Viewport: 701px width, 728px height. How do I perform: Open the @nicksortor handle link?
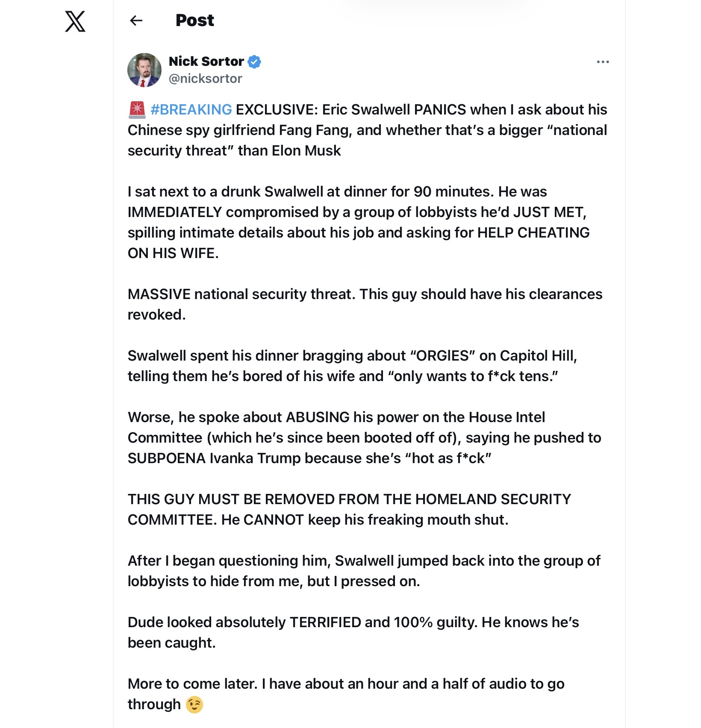(x=205, y=79)
